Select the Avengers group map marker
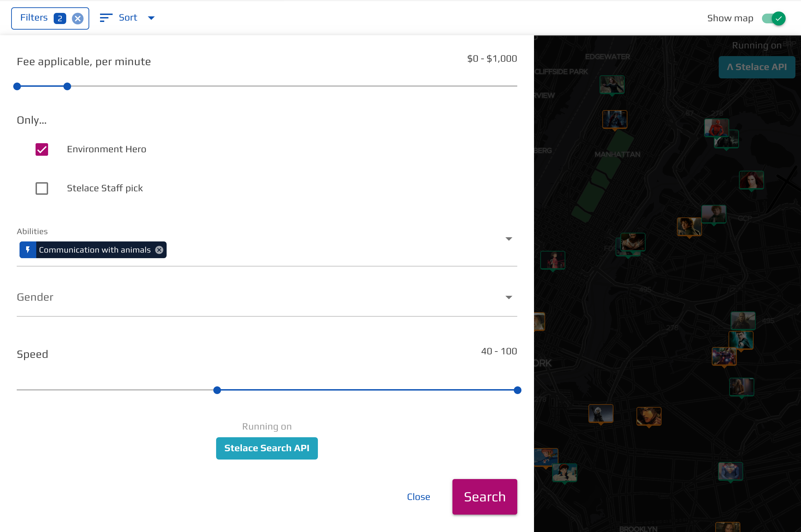Image resolution: width=801 pixels, height=532 pixels. 724,356
